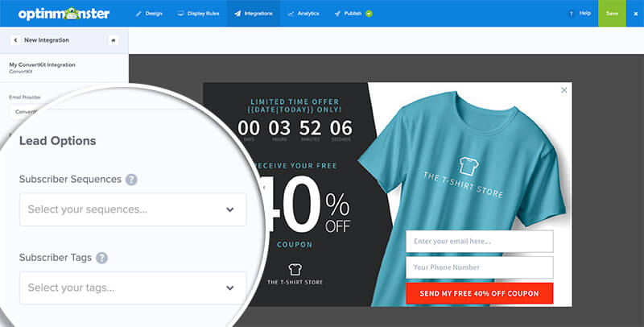Exit the builder with the top-right X
The height and width of the screenshot is (327, 644).
(x=636, y=14)
